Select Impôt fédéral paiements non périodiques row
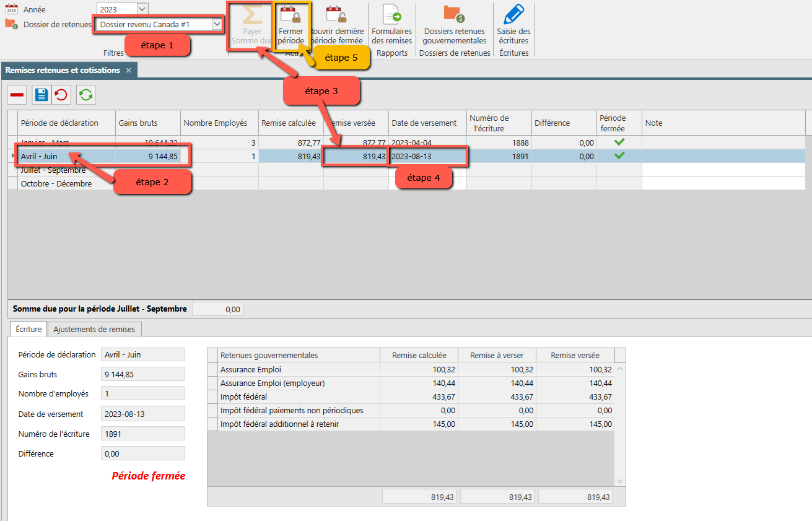Screen dimensions: 812x521 coord(411,410)
